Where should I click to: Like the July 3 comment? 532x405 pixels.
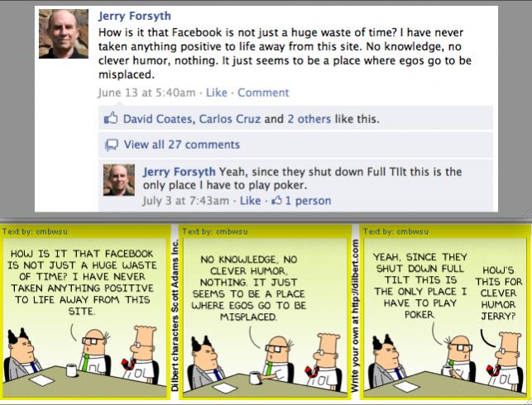click(x=250, y=201)
